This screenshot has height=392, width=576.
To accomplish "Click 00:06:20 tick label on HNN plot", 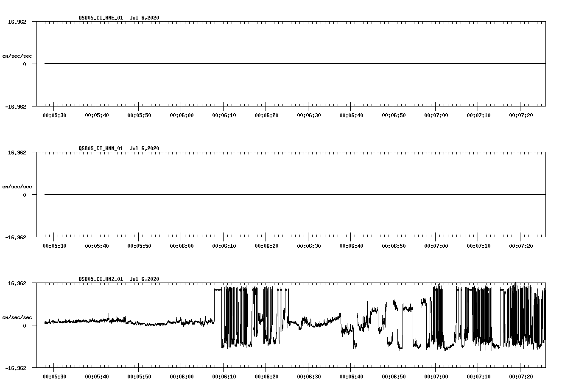I will pyautogui.click(x=266, y=246).
